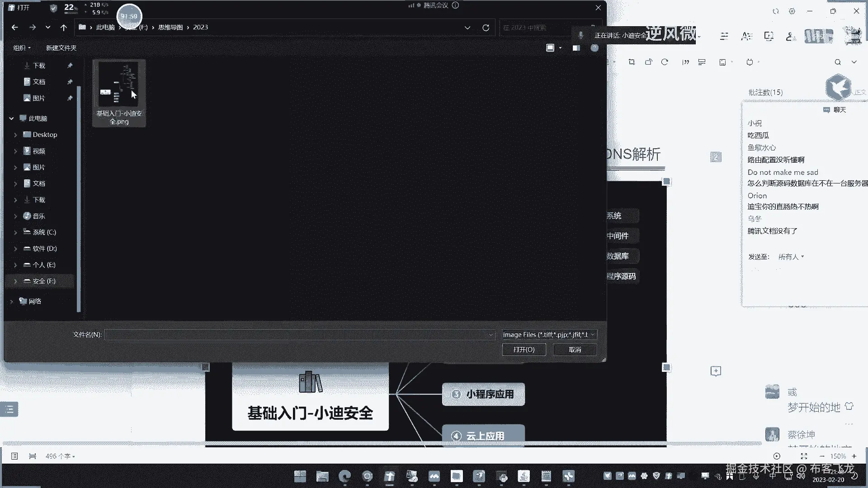Viewport: 868px width, 488px height.
Task: Open the 组织 menu
Action: pyautogui.click(x=22, y=48)
